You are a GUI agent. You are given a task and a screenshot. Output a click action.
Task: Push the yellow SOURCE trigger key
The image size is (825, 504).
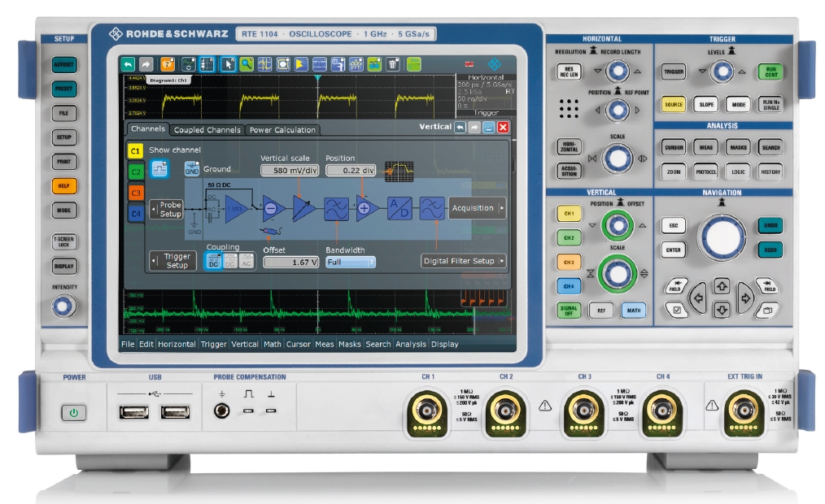click(x=674, y=105)
